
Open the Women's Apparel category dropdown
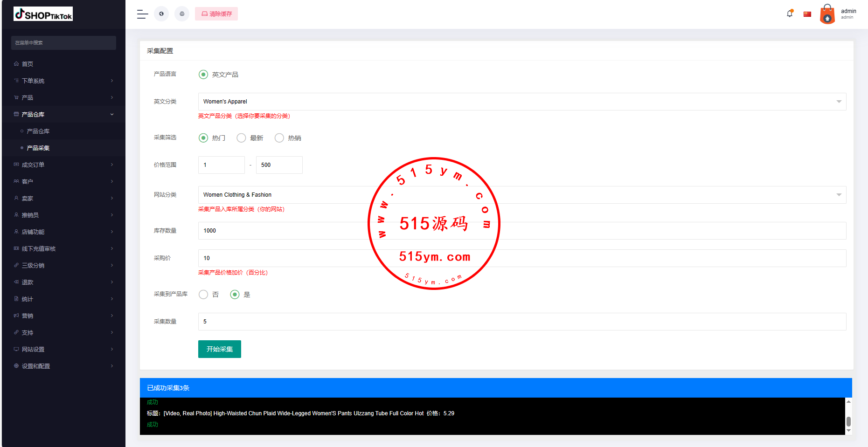(522, 102)
